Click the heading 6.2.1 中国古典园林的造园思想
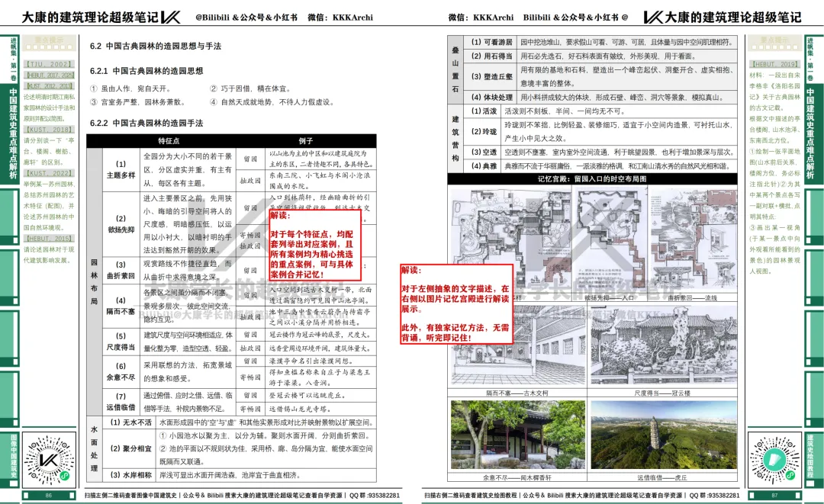The height and width of the screenshot is (504, 824). (146, 71)
